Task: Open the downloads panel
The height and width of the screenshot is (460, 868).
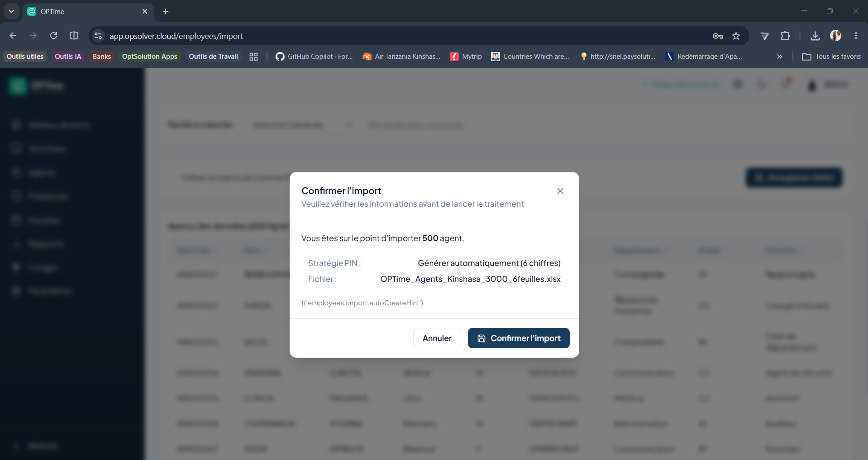Action: [815, 36]
